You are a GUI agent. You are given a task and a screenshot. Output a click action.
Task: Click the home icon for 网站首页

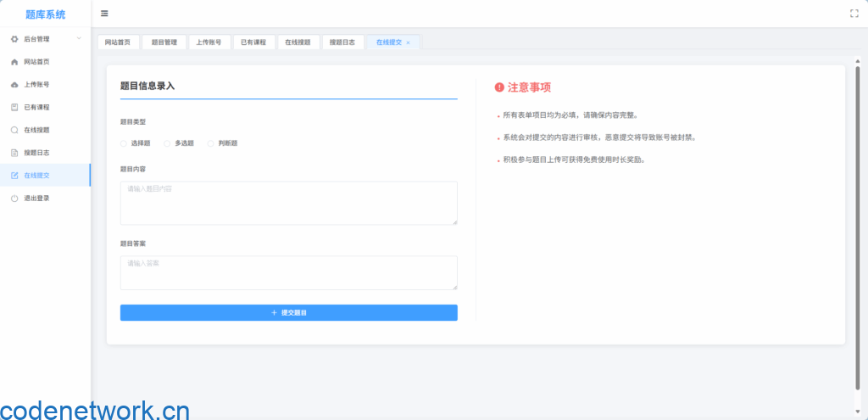pos(14,62)
